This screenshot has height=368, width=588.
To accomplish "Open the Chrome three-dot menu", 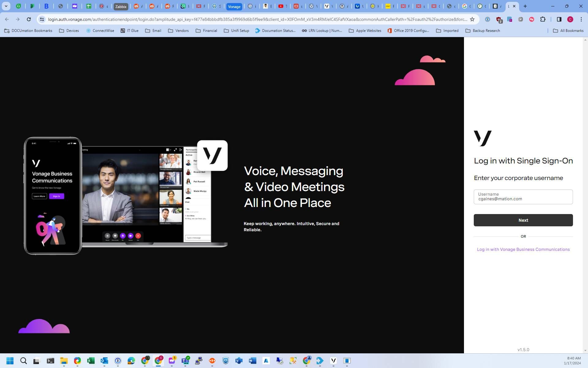I will [x=581, y=19].
